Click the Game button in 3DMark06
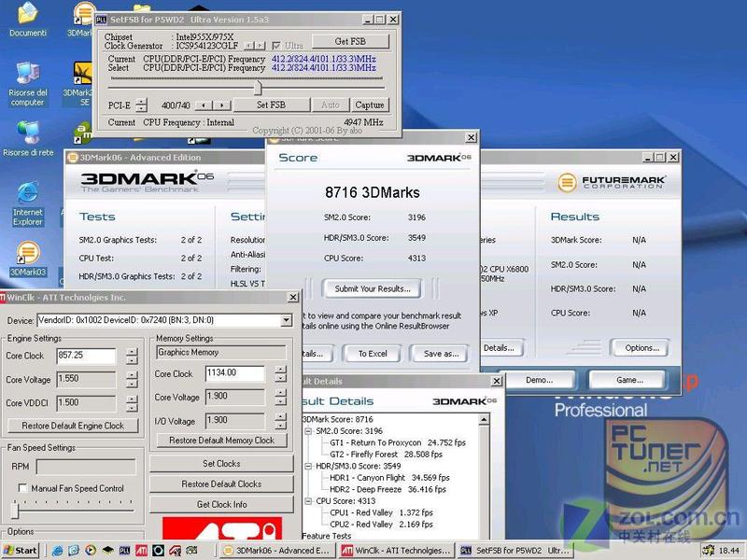 coord(628,380)
